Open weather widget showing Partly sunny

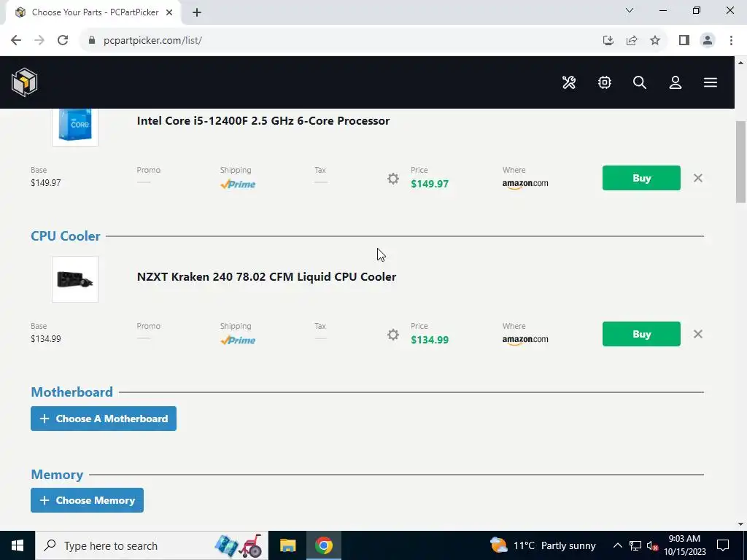543,545
